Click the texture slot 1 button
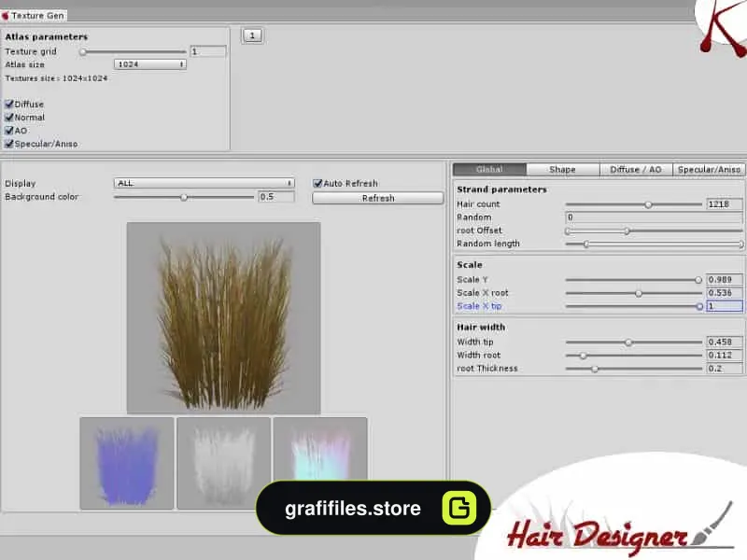 point(252,35)
